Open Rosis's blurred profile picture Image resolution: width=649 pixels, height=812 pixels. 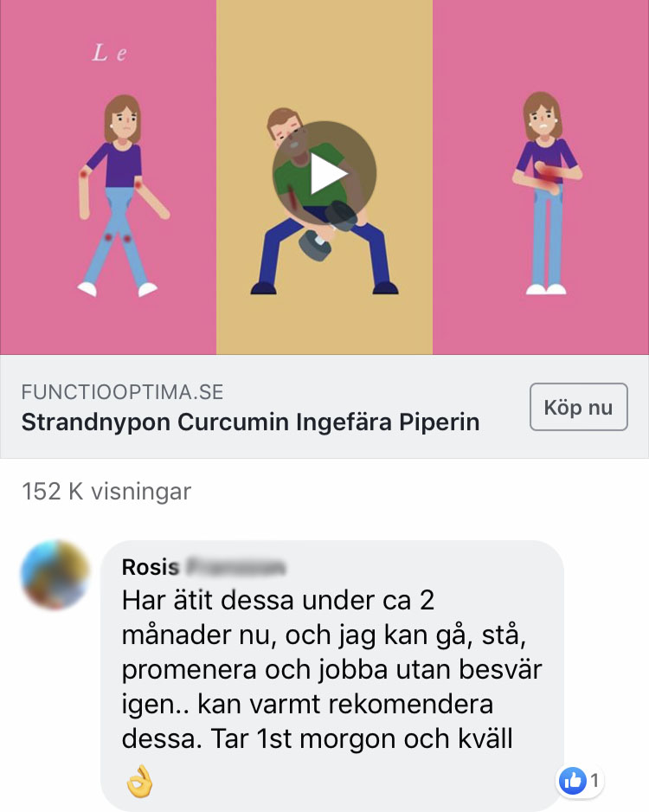[55, 574]
